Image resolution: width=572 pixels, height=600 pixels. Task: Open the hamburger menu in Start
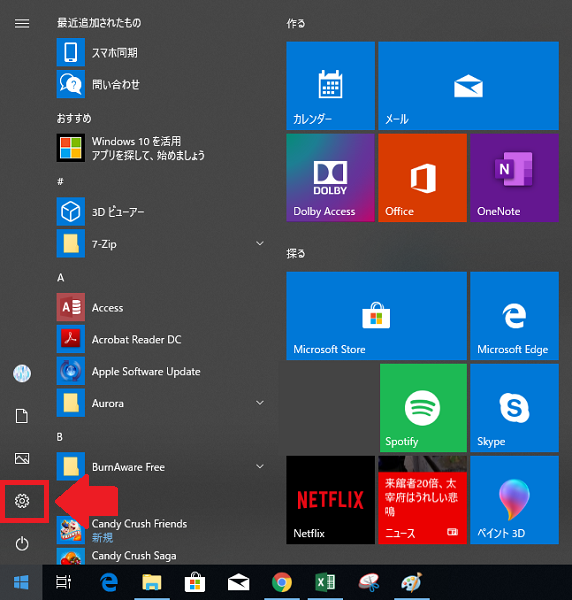click(x=22, y=24)
